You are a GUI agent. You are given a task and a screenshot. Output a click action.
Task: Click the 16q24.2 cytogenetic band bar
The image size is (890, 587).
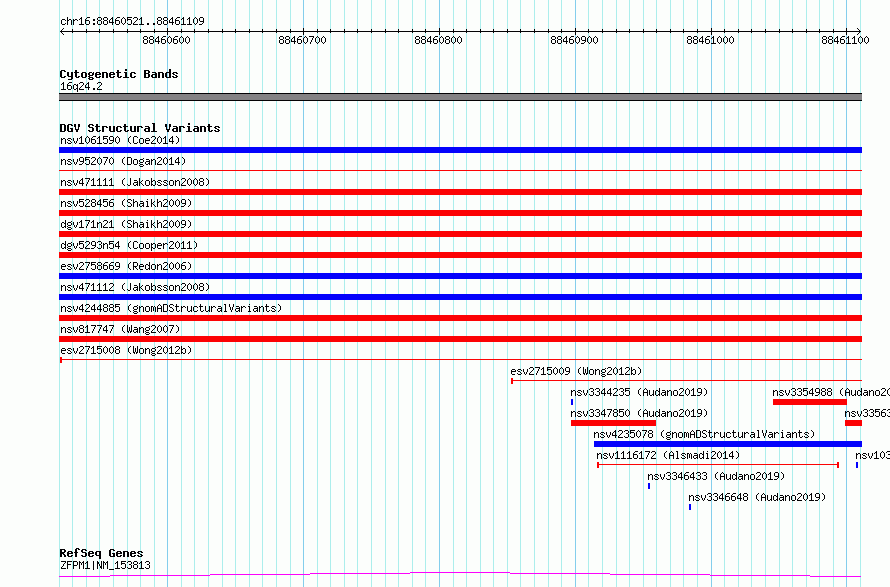[460, 97]
